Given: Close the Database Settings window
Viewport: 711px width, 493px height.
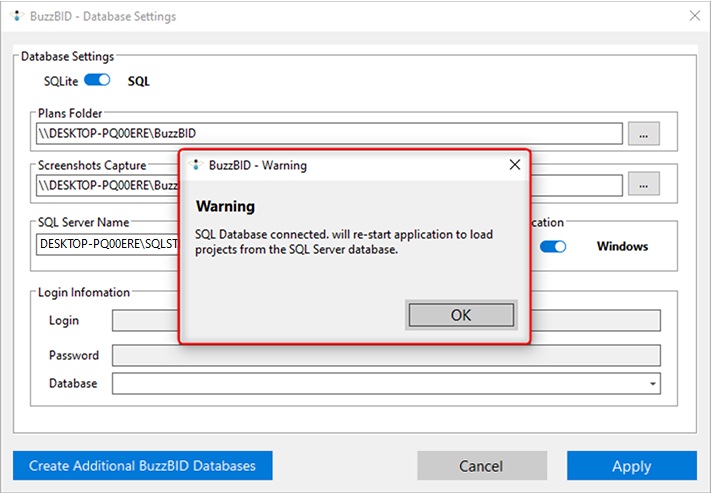Looking at the screenshot, I should pyautogui.click(x=694, y=16).
